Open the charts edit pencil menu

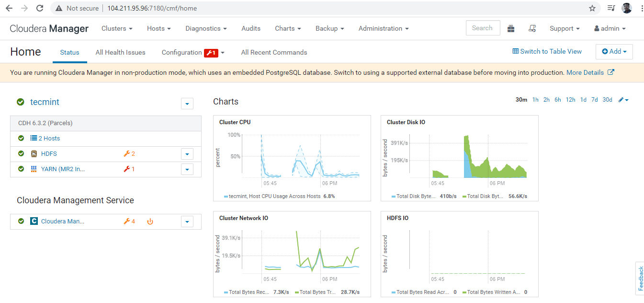click(623, 100)
